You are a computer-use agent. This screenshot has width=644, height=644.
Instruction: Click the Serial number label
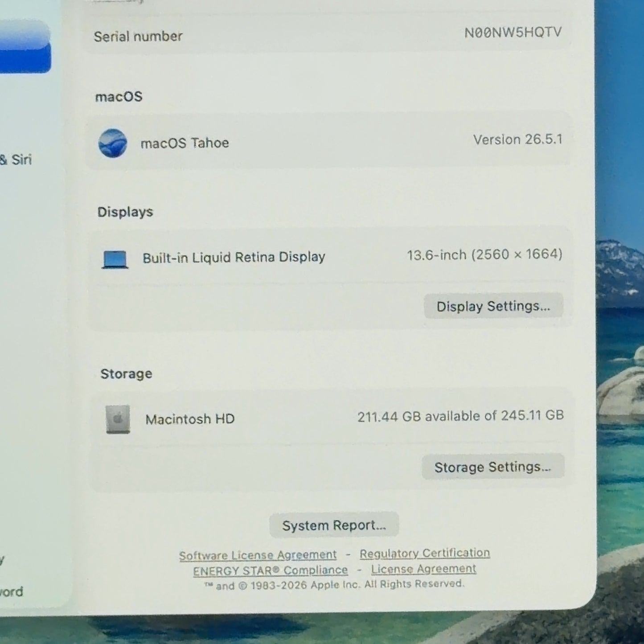point(138,36)
